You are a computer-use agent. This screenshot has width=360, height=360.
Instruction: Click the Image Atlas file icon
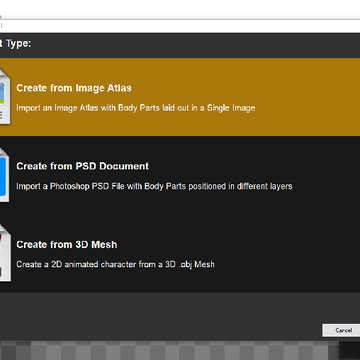point(5,97)
